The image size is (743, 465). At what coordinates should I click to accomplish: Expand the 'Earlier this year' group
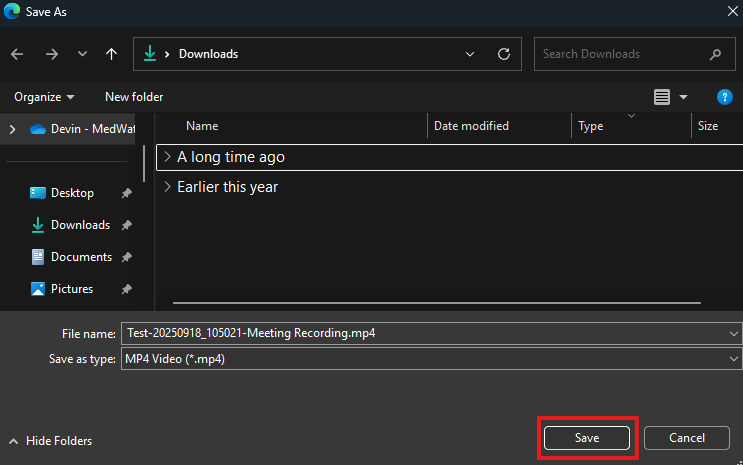point(167,187)
